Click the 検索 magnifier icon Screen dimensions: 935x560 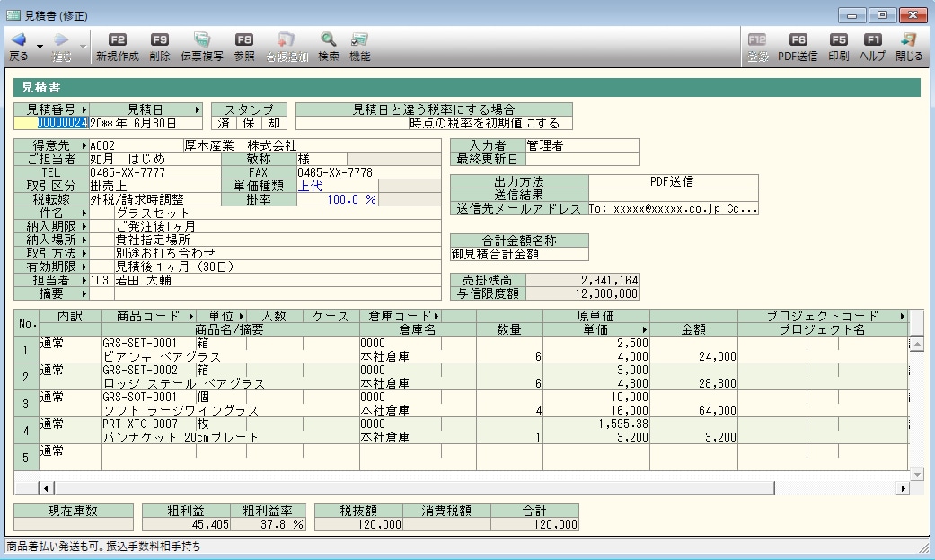(328, 40)
